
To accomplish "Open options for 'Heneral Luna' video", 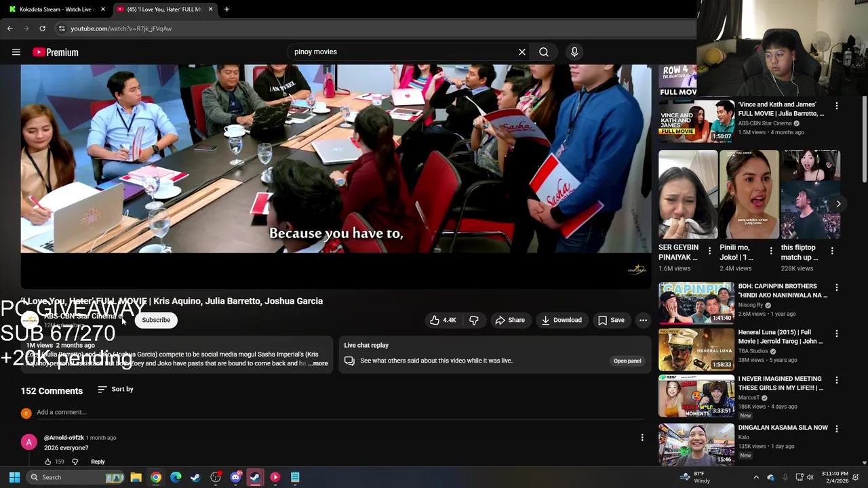I will (837, 333).
